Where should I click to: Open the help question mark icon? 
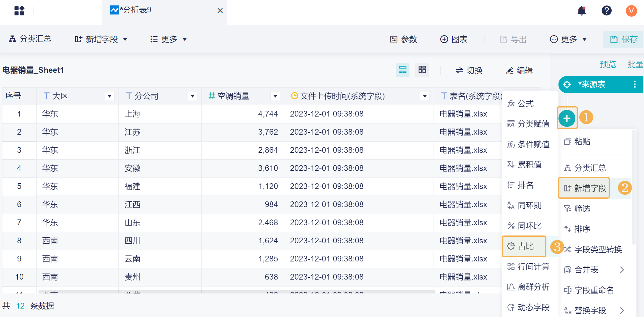click(x=606, y=11)
